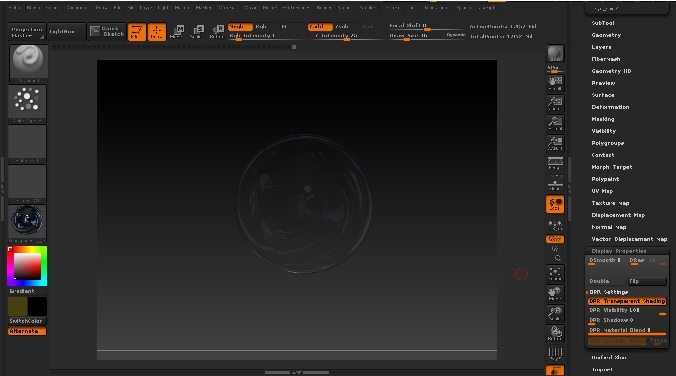This screenshot has height=376, width=676.
Task: Toggle the Zsub button
Action: click(x=342, y=27)
